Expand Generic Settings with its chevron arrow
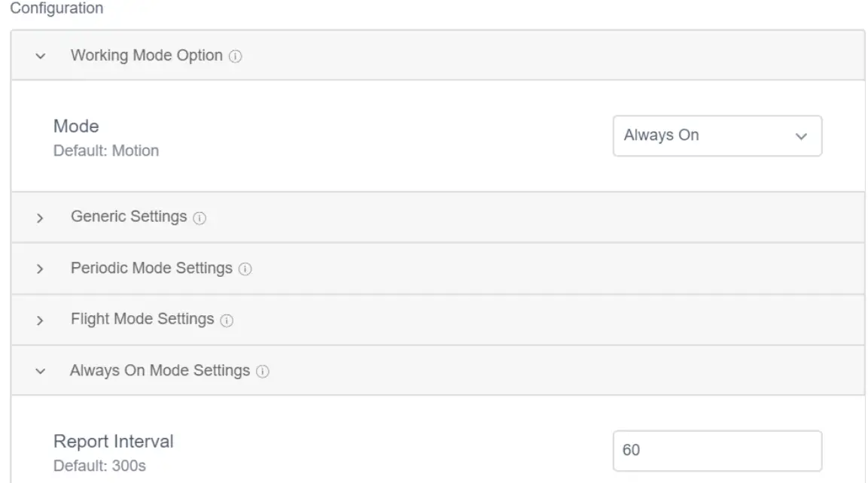The height and width of the screenshot is (483, 868). tap(41, 218)
